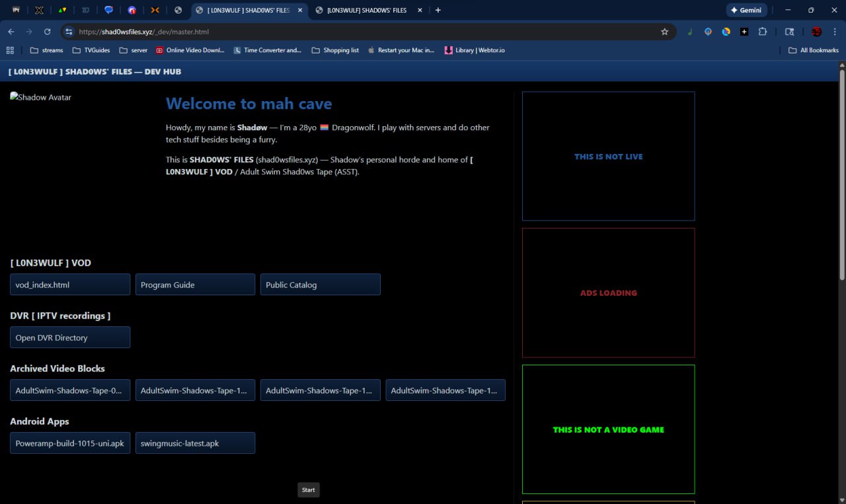Open the Program Guide link
The image size is (846, 504).
click(195, 285)
